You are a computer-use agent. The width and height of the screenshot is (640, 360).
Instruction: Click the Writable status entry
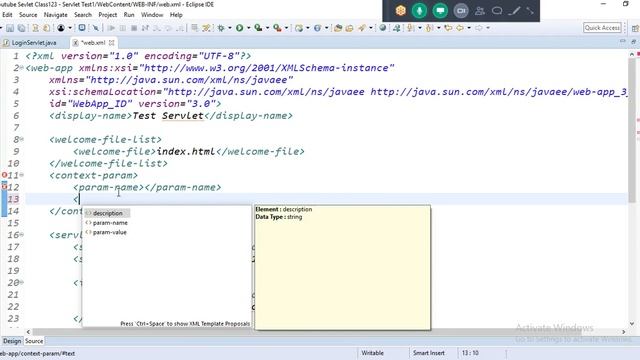(x=372, y=353)
